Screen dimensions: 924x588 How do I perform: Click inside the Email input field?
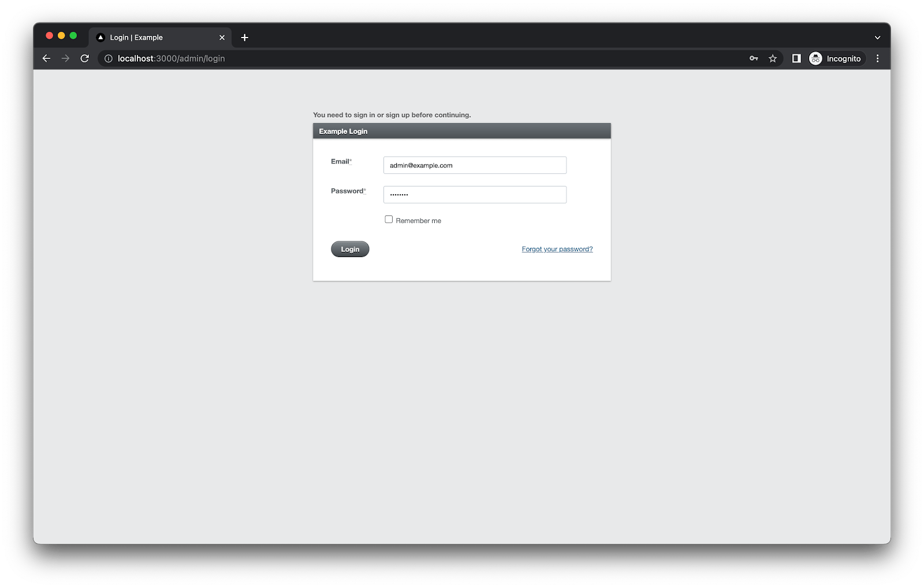[x=475, y=165]
